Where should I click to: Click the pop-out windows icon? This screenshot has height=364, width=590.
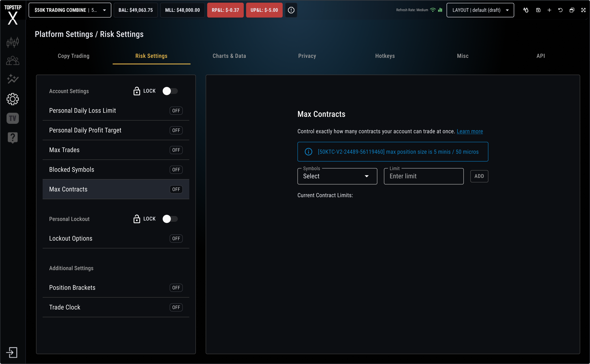coord(572,10)
